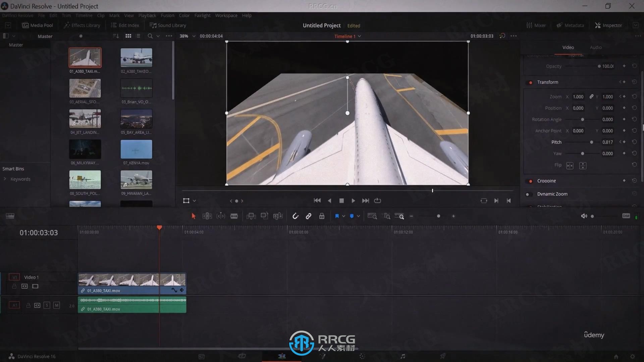Image resolution: width=644 pixels, height=362 pixels.
Task: Show the Mixer panel
Action: click(x=536, y=25)
